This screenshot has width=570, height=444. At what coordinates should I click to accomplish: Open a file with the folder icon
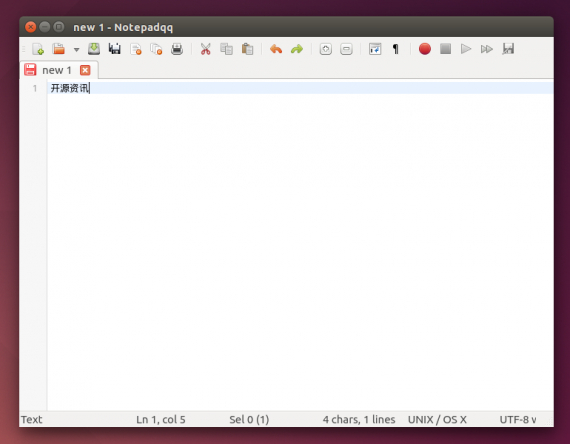pos(59,49)
